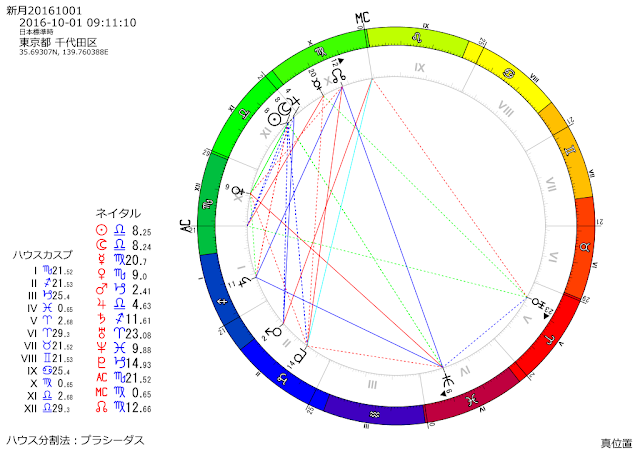This screenshot has height=452, width=640.
Task: Click the Sagittarius glyph on the zodiac ring
Action: pyautogui.click(x=223, y=302)
